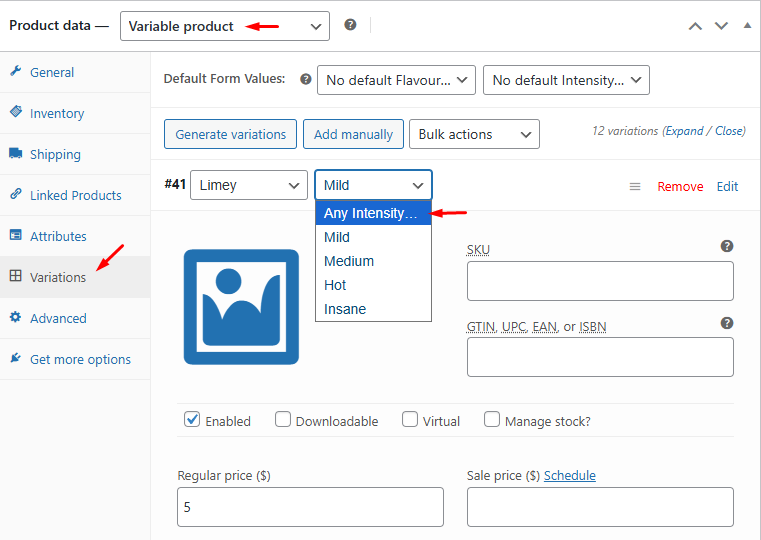Screen dimensions: 761x540
Task: Open the No default Intensity dropdown
Action: pyautogui.click(x=566, y=80)
